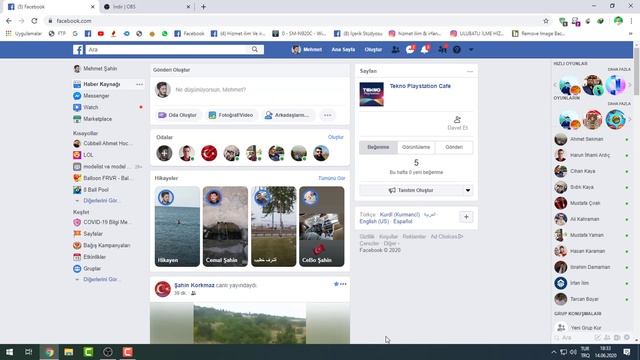Open options ellipsis on Şahin Korkmaz post
640x360 pixels.
click(343, 284)
